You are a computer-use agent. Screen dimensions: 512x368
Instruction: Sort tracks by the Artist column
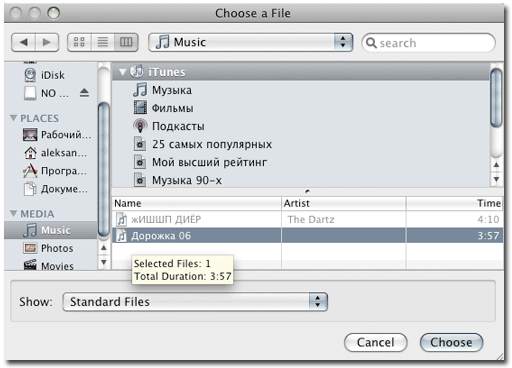[x=344, y=203]
